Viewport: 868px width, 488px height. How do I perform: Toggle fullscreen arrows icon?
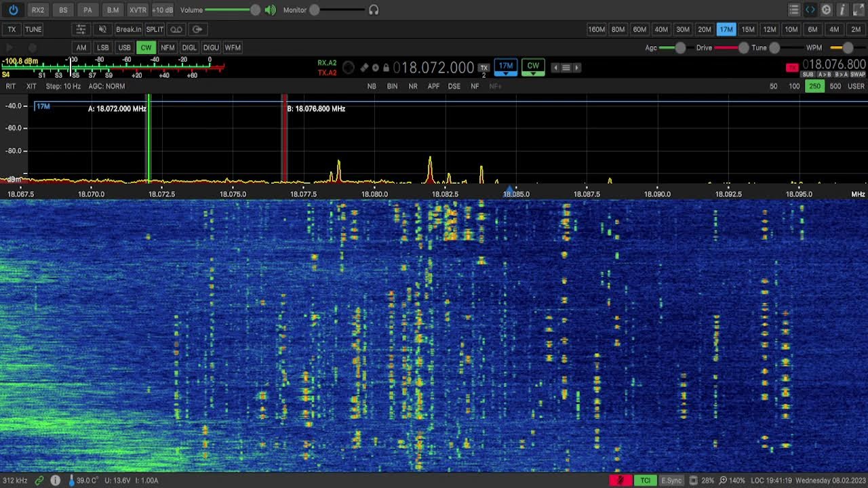click(x=859, y=10)
